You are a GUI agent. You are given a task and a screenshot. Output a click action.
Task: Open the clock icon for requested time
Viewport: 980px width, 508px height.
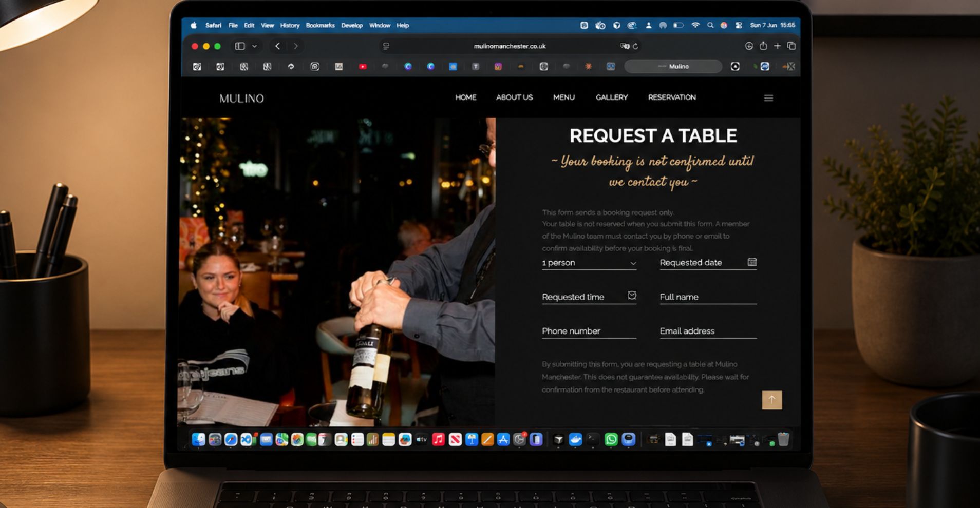[632, 295]
